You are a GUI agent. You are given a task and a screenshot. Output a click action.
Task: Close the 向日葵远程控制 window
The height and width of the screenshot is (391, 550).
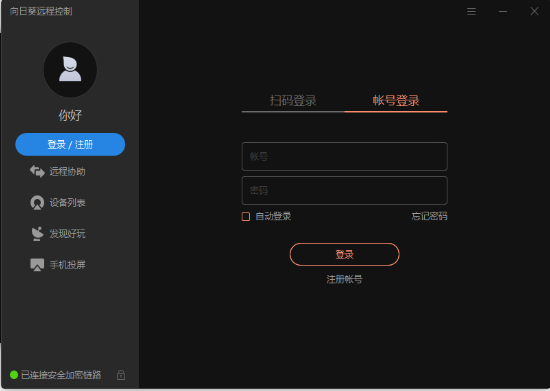pos(534,12)
